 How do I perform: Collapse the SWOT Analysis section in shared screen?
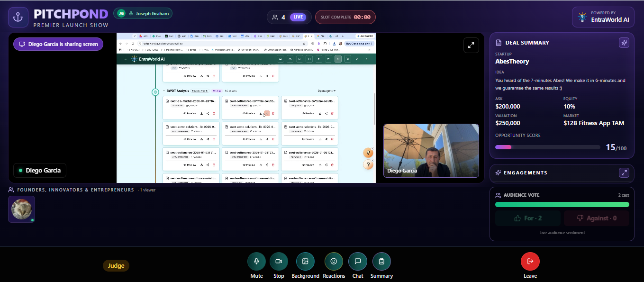[164, 91]
